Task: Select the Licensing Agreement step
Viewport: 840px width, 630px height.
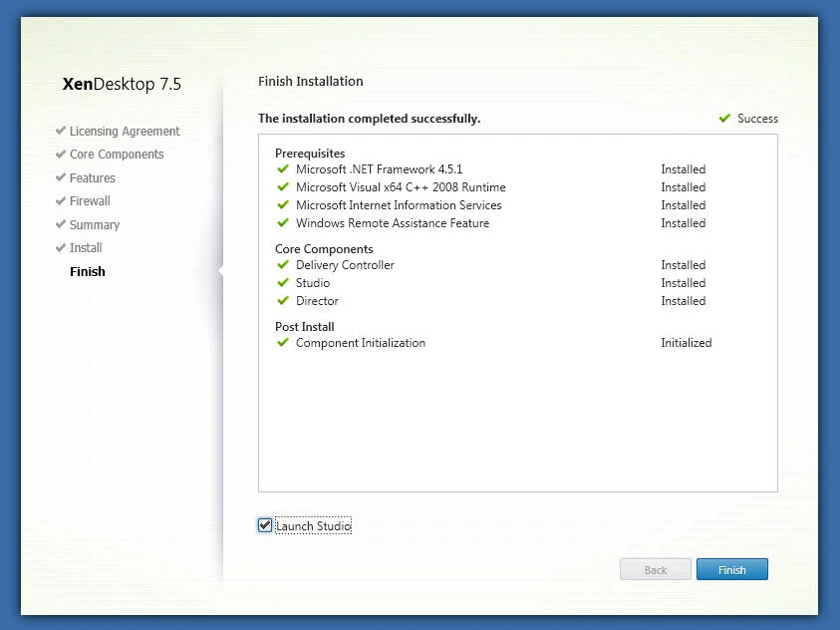Action: 125,132
